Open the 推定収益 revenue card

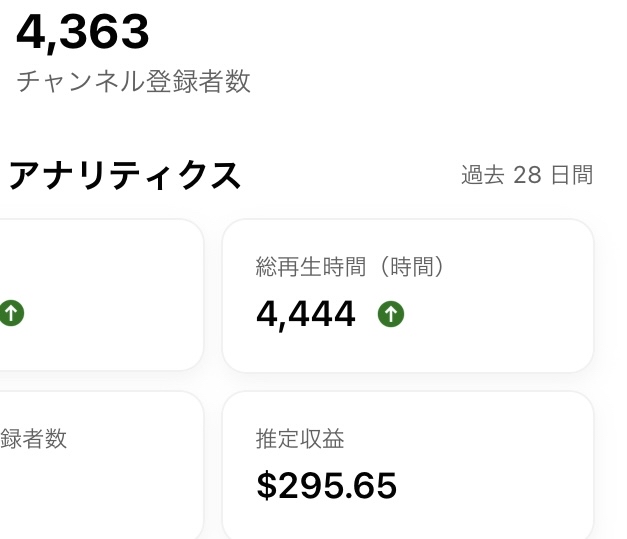pos(407,465)
